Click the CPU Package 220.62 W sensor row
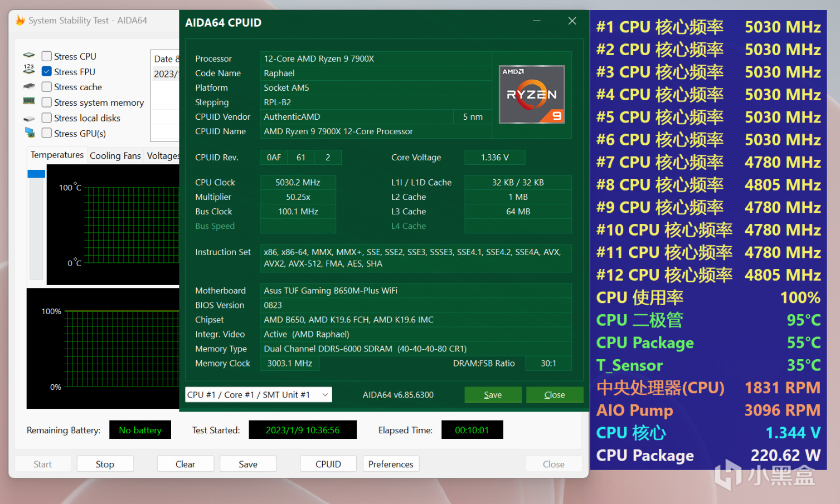This screenshot has width=840, height=504. 708,455
